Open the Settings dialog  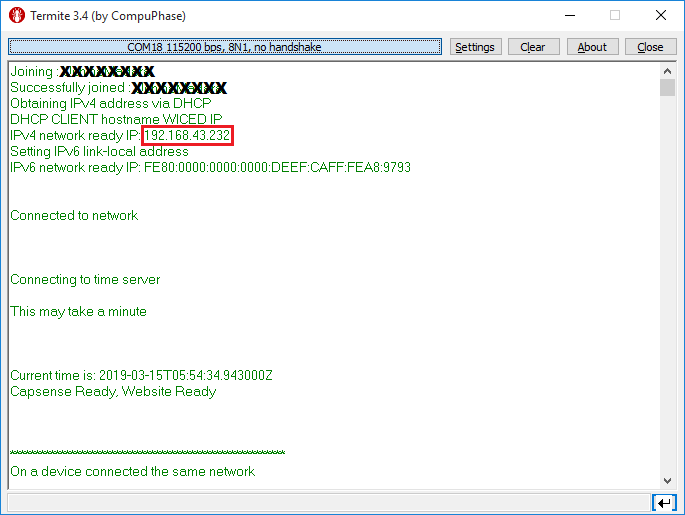475,47
